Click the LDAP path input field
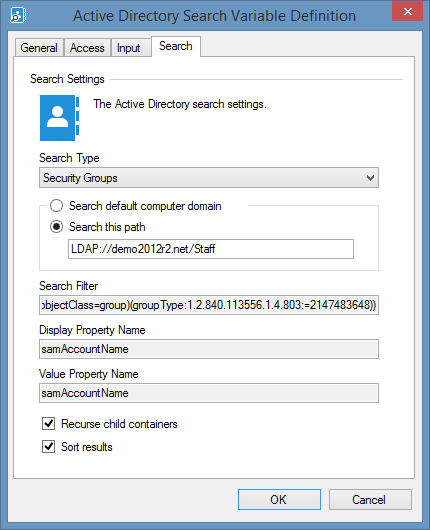 tap(211, 249)
